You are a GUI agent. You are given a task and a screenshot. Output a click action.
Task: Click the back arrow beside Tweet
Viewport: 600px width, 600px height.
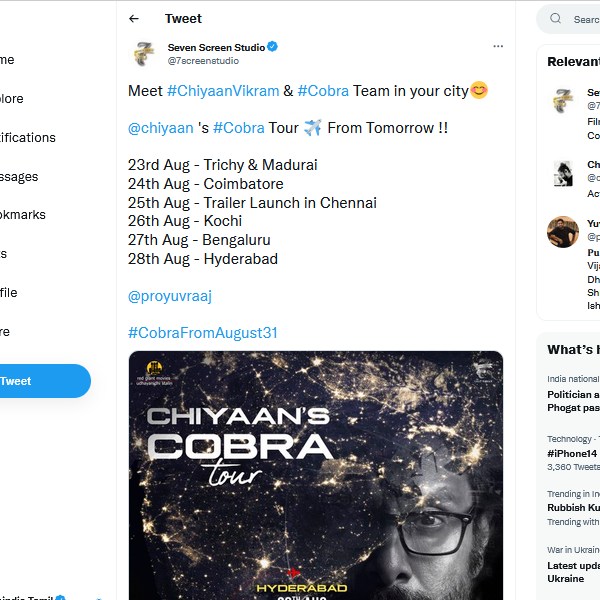(x=134, y=19)
